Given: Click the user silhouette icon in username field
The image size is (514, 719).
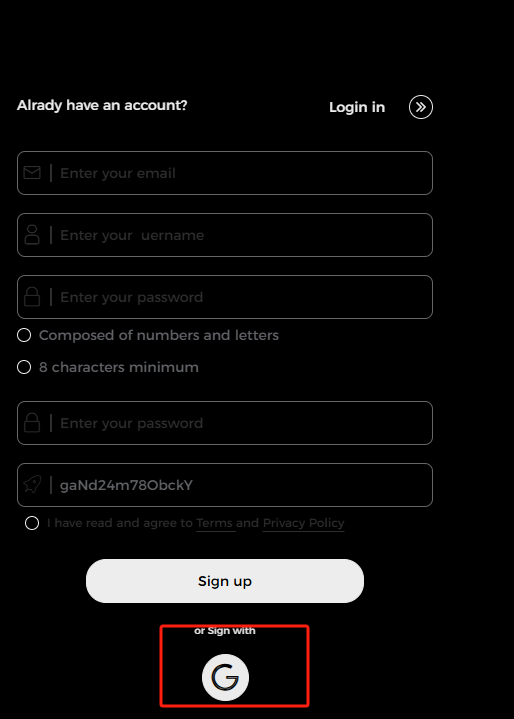Looking at the screenshot, I should click(32, 235).
